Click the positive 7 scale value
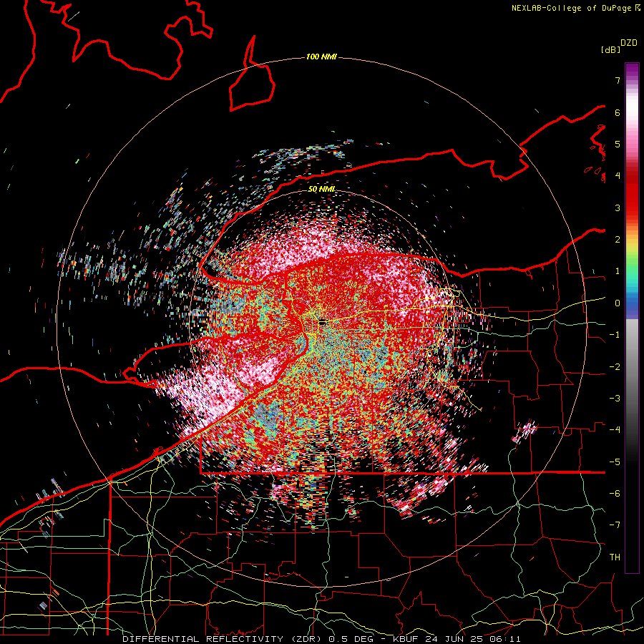Screen dimensions: 644x644 pos(618,80)
